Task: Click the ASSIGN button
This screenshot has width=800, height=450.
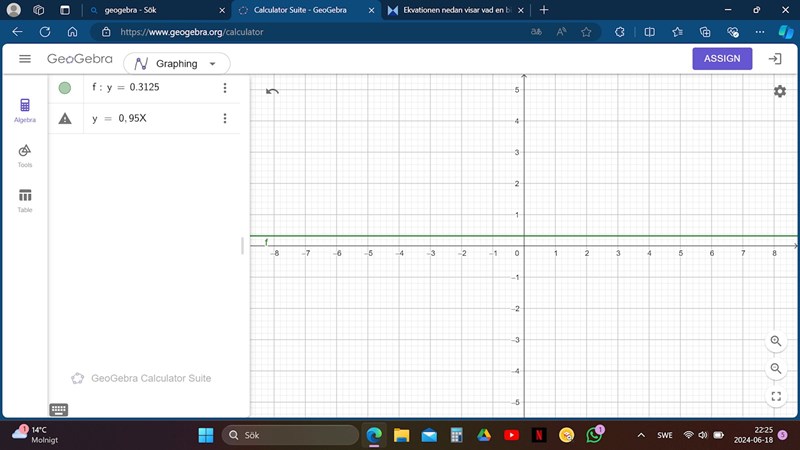Action: point(722,59)
